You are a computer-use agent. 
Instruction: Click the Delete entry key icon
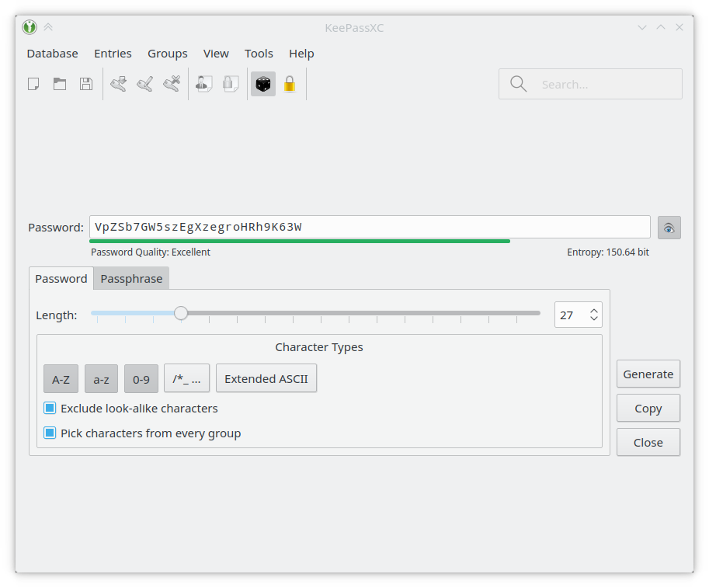[172, 84]
